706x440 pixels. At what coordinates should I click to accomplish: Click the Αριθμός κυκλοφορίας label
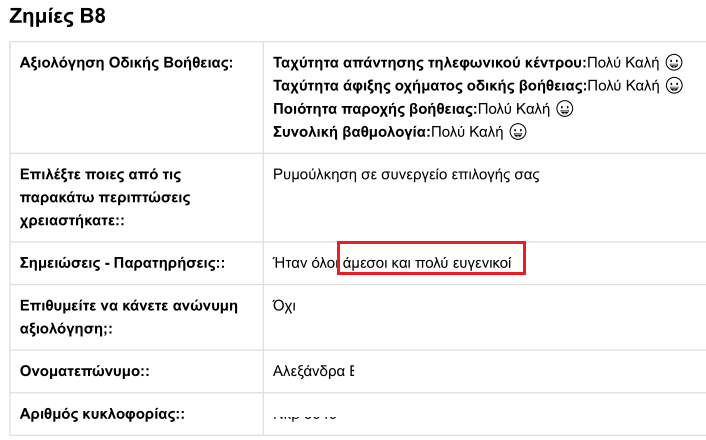coord(103,415)
